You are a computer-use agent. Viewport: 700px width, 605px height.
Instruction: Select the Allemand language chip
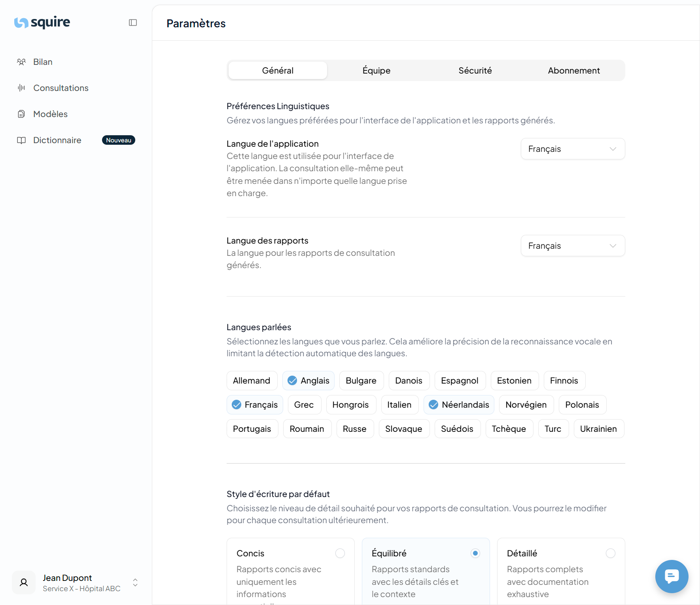(252, 380)
